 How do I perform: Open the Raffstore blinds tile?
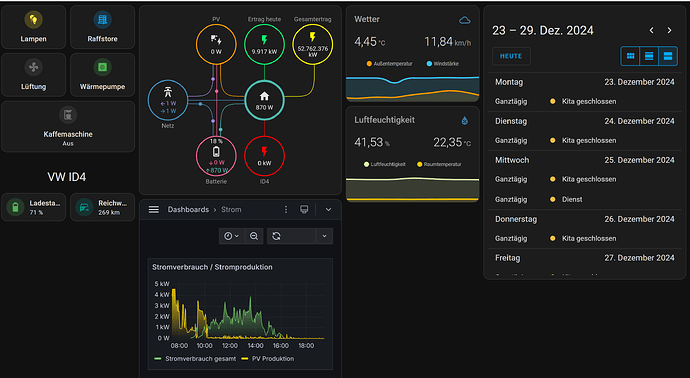[103, 27]
